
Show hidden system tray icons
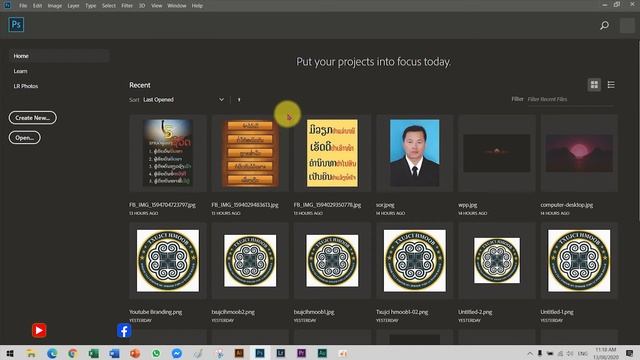click(x=530, y=353)
